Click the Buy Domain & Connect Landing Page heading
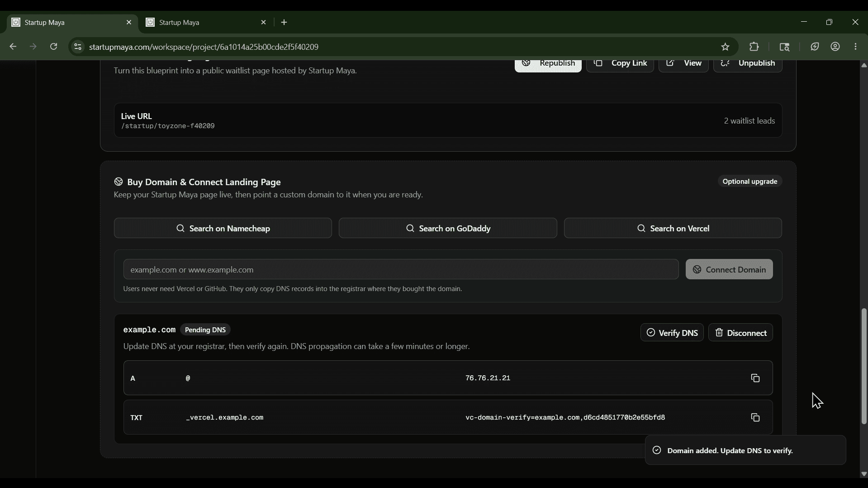 204,182
